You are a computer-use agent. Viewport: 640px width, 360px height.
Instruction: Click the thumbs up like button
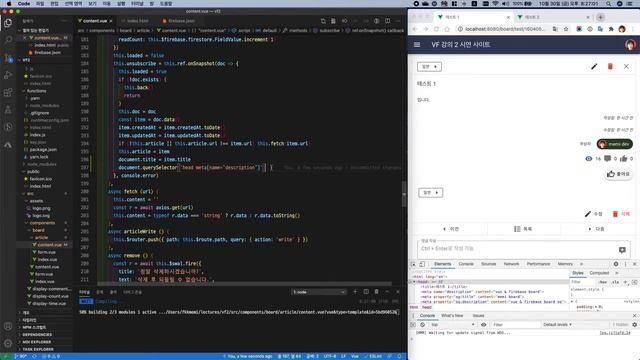coord(618,174)
